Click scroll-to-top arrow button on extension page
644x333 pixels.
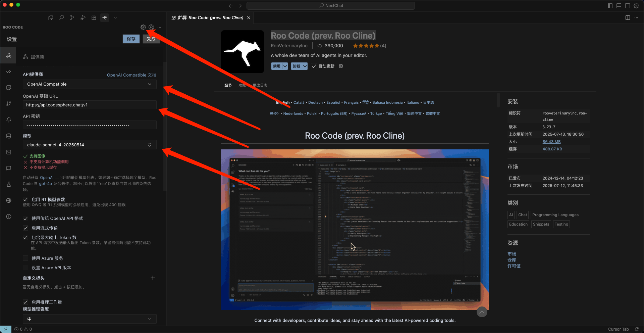point(482,312)
